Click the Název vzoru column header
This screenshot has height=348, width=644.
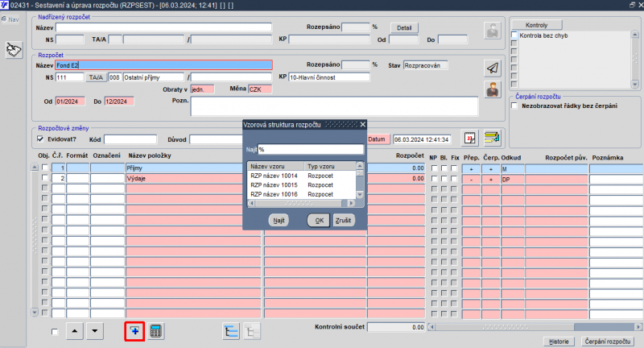(276, 167)
